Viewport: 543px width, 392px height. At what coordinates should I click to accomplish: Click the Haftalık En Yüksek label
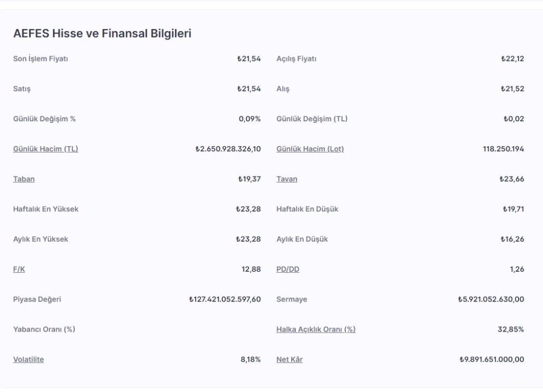[46, 209]
